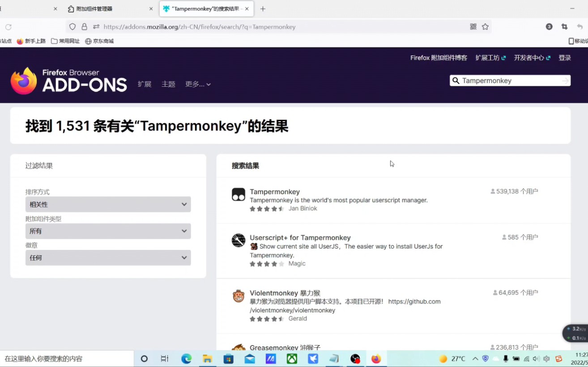The width and height of the screenshot is (588, 367).
Task: Open Firefox 附加组件博客 link
Action: (x=439, y=58)
